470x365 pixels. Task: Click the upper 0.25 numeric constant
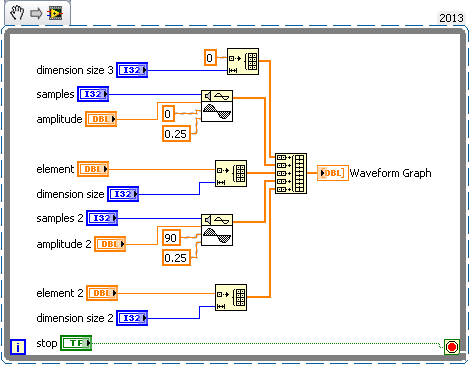[176, 134]
